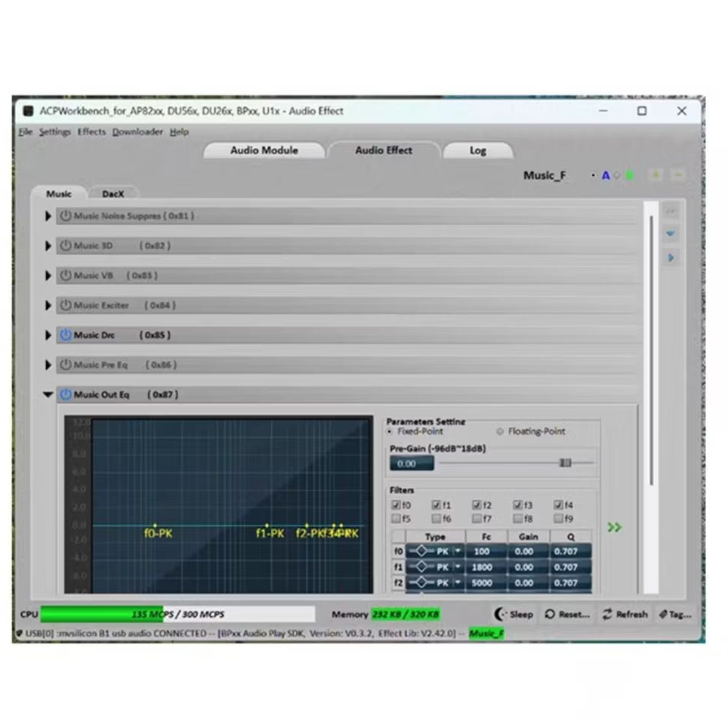Enable the f8 filter checkbox
The width and height of the screenshot is (728, 728).
coord(517,518)
